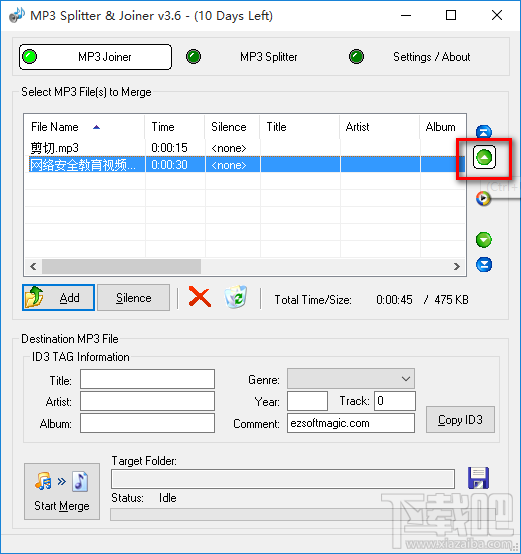The image size is (521, 554).
Task: Click the 0:00:15 time cell
Action: pyautogui.click(x=169, y=148)
